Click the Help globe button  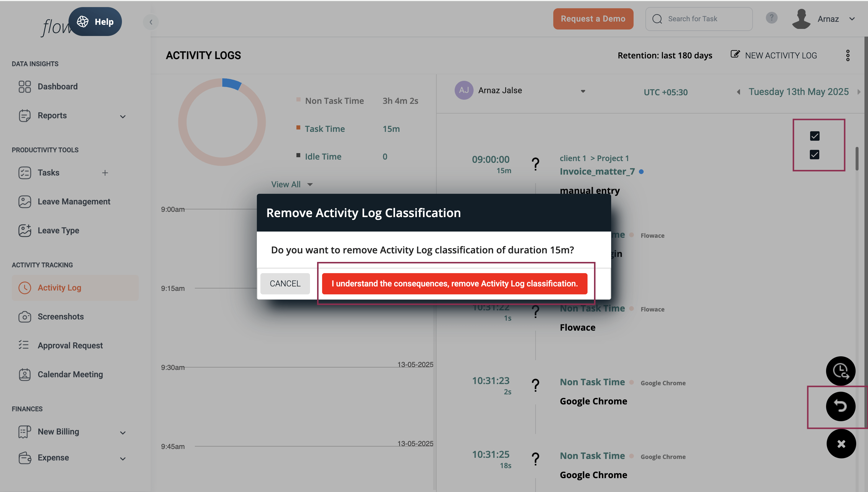click(x=95, y=22)
